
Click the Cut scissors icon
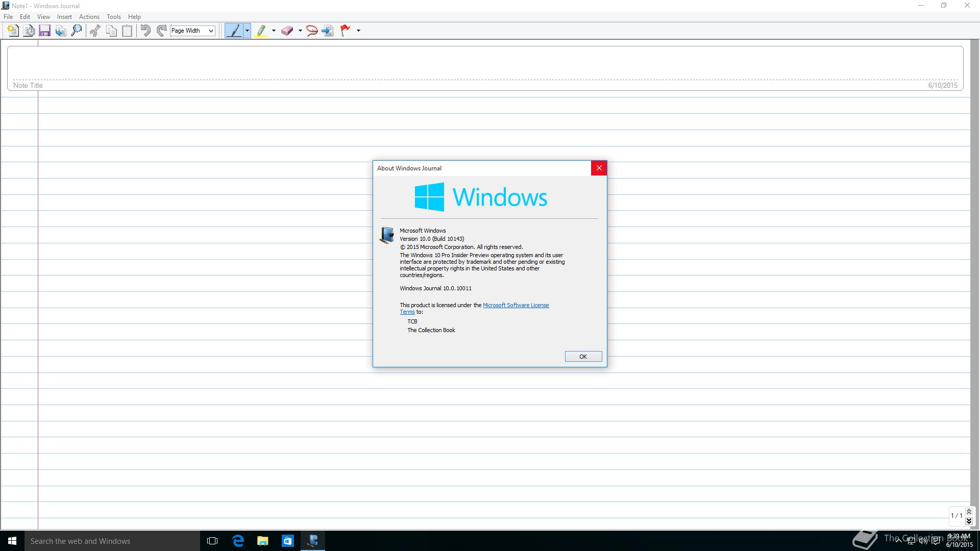(95, 31)
